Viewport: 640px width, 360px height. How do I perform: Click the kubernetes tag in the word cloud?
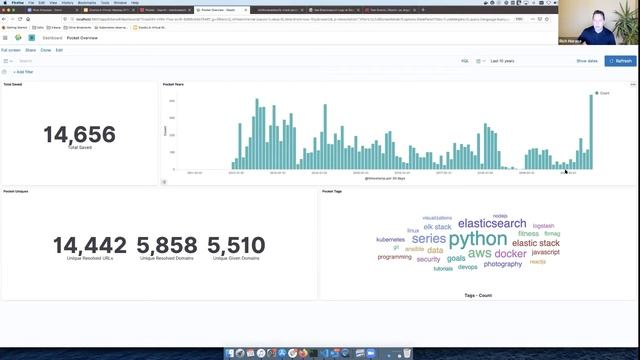click(x=390, y=240)
